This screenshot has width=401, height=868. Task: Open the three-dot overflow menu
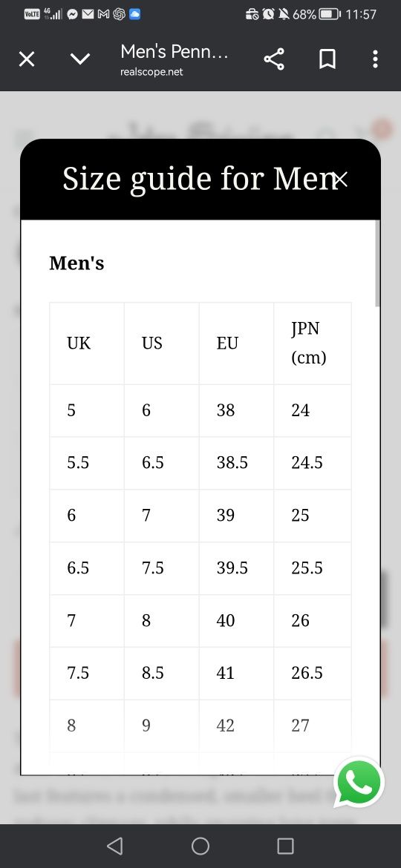pos(376,59)
